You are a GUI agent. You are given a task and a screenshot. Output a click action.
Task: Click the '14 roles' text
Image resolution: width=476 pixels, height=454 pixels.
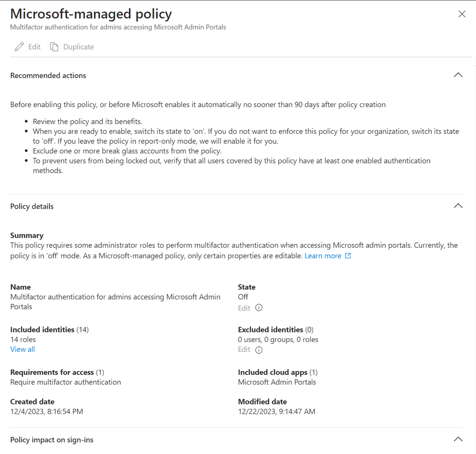point(23,339)
